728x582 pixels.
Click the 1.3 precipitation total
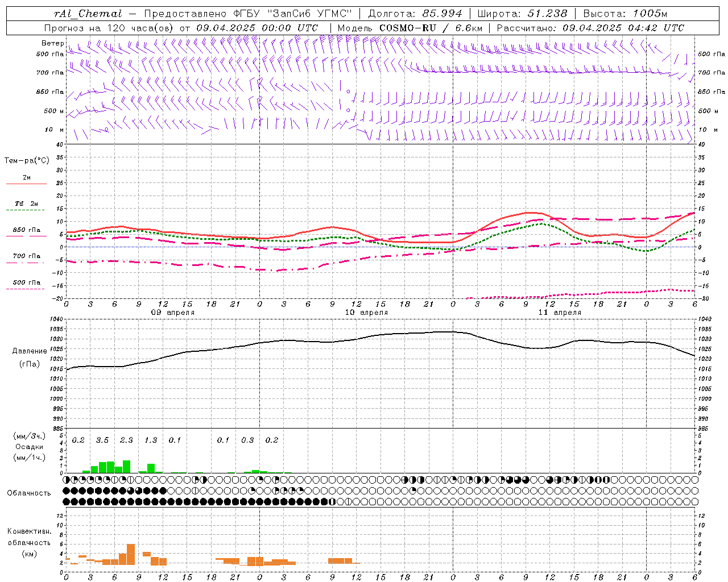(x=151, y=440)
